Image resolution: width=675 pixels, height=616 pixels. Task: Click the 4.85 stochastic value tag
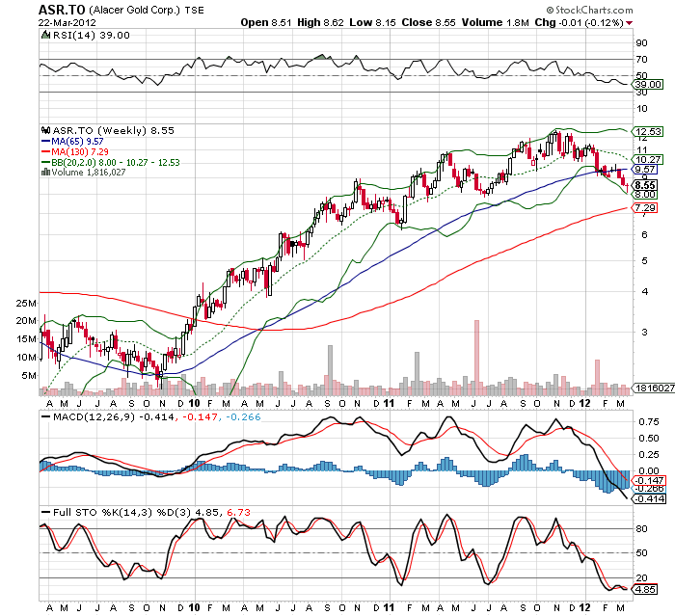[x=645, y=589]
